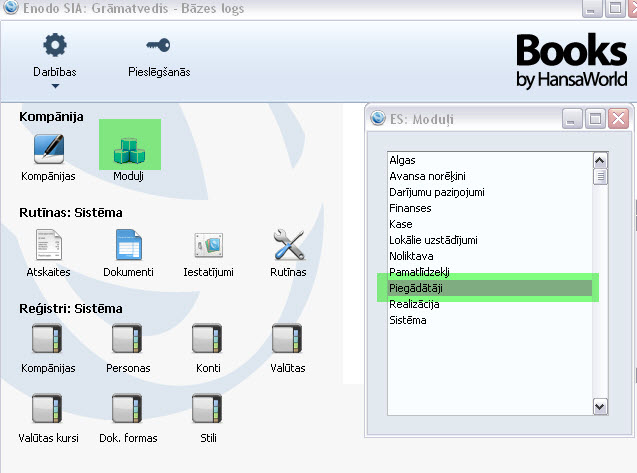
Task: Open the Dok. formas register icon
Action: coord(127,408)
